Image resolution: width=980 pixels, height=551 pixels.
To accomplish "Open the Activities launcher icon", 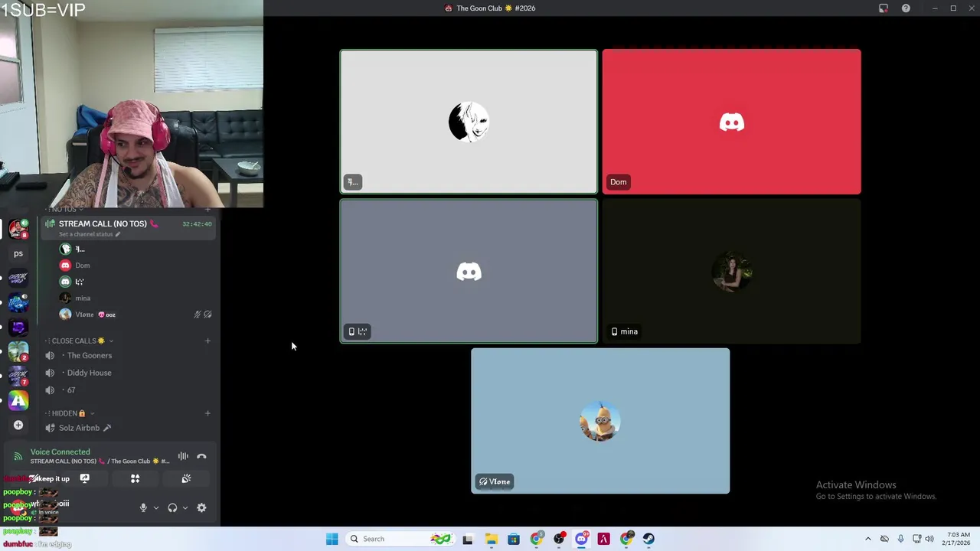I will [x=135, y=479].
